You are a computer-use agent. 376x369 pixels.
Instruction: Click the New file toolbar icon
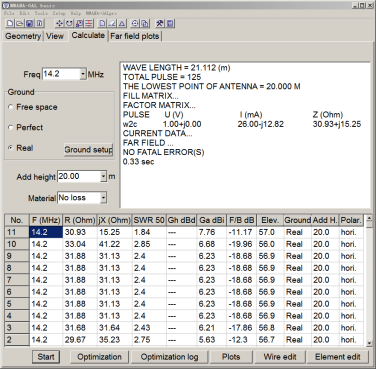point(10,23)
